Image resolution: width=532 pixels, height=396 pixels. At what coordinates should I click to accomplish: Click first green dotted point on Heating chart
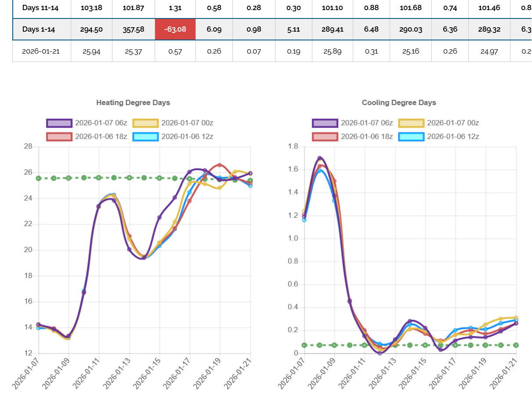[39, 178]
